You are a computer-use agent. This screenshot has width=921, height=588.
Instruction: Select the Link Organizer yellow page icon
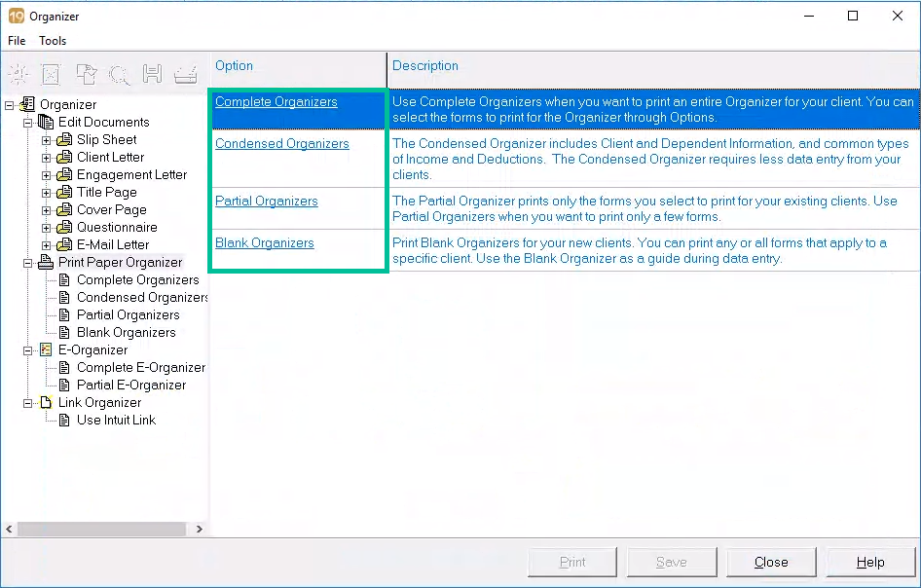[46, 402]
